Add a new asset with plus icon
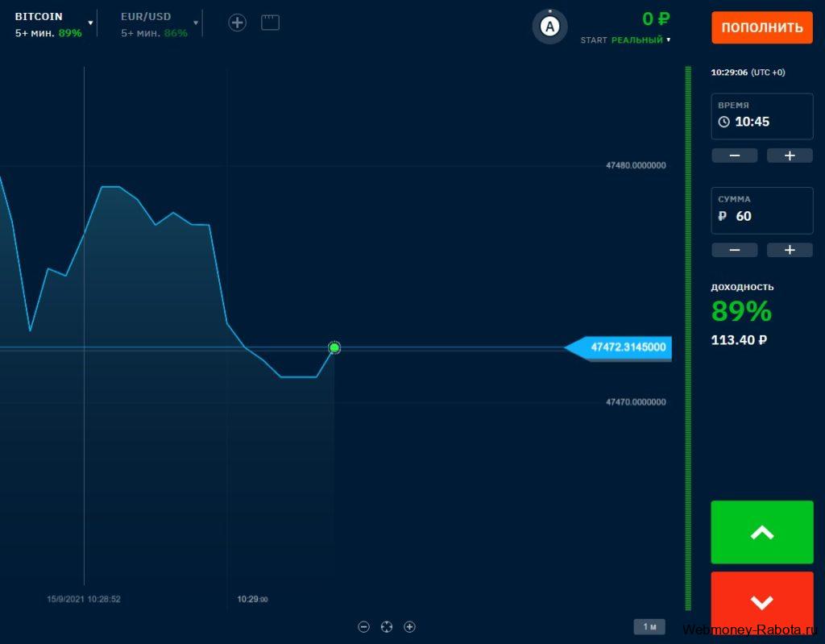Image resolution: width=825 pixels, height=644 pixels. 238,23
